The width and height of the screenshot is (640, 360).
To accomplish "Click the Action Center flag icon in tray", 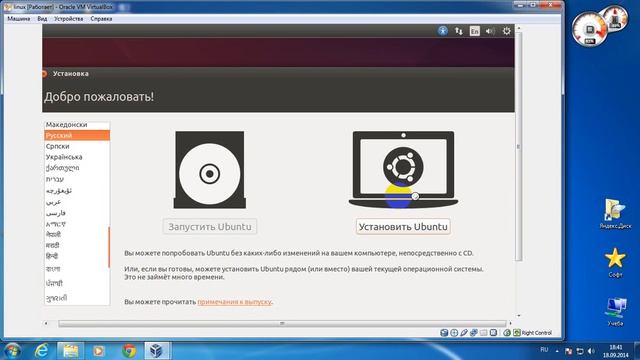I will click(x=569, y=351).
